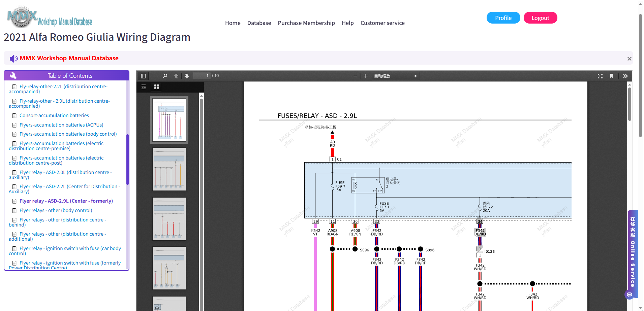Image resolution: width=644 pixels, height=311 pixels.
Task: Show document outline view in sidebar
Action: click(143, 87)
